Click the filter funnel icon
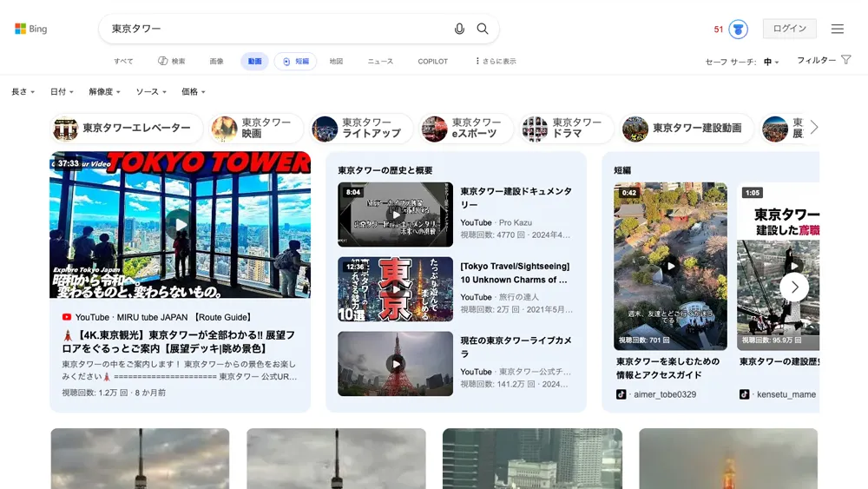The width and height of the screenshot is (868, 489). tap(845, 60)
